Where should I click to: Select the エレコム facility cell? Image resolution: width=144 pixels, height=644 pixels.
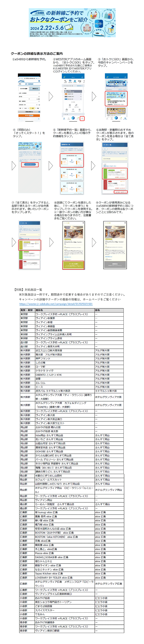pyautogui.click(x=65, y=383)
